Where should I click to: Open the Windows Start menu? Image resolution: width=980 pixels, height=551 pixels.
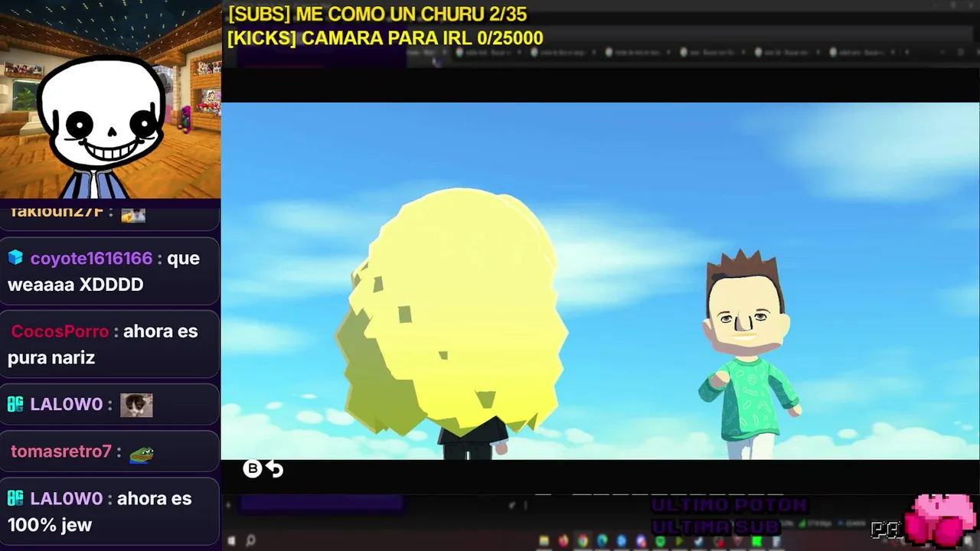click(x=231, y=541)
